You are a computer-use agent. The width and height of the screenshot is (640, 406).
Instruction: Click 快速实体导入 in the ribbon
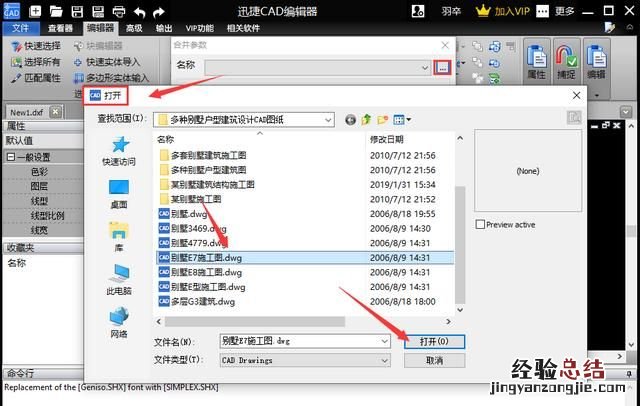point(107,62)
